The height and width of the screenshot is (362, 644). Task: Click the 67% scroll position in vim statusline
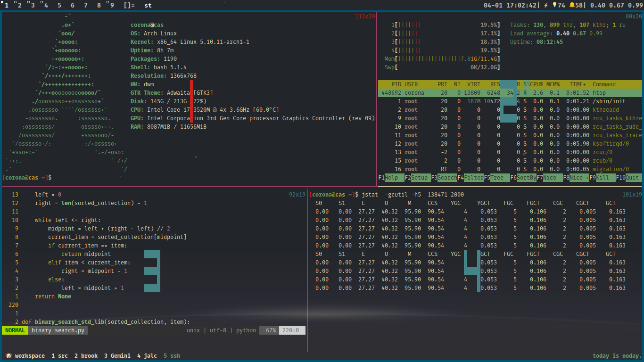click(271, 330)
